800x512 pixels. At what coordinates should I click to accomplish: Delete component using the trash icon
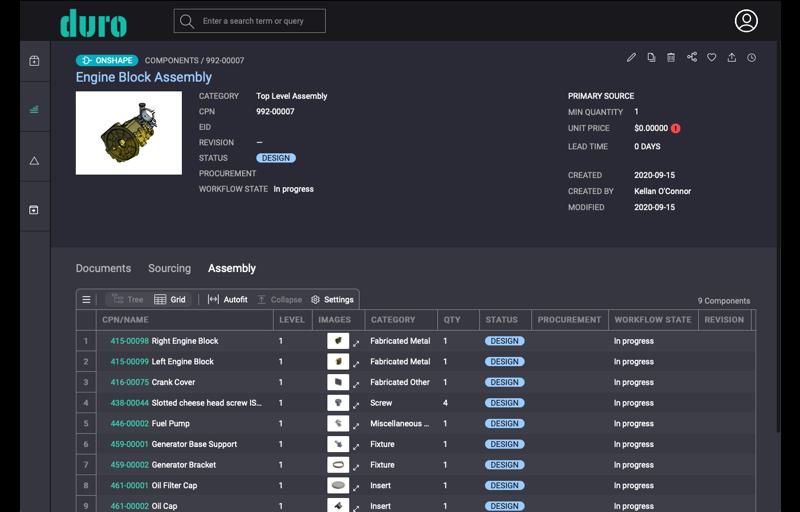[671, 58]
